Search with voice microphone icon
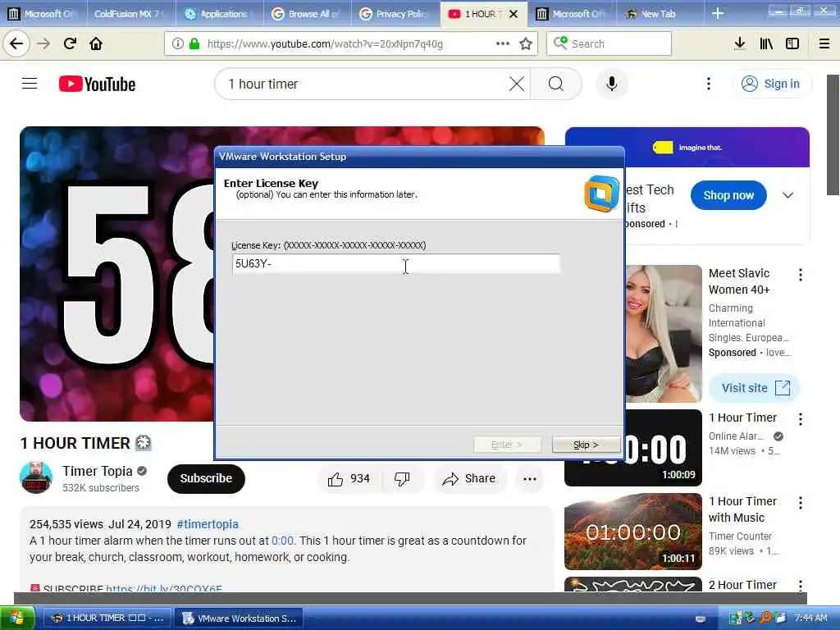 click(611, 84)
